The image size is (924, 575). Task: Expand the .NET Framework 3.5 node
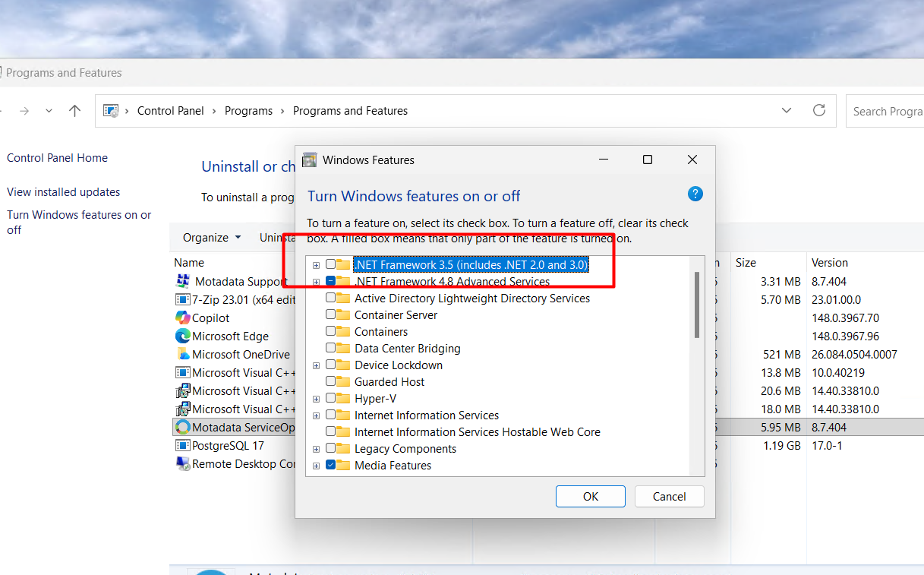pos(316,265)
